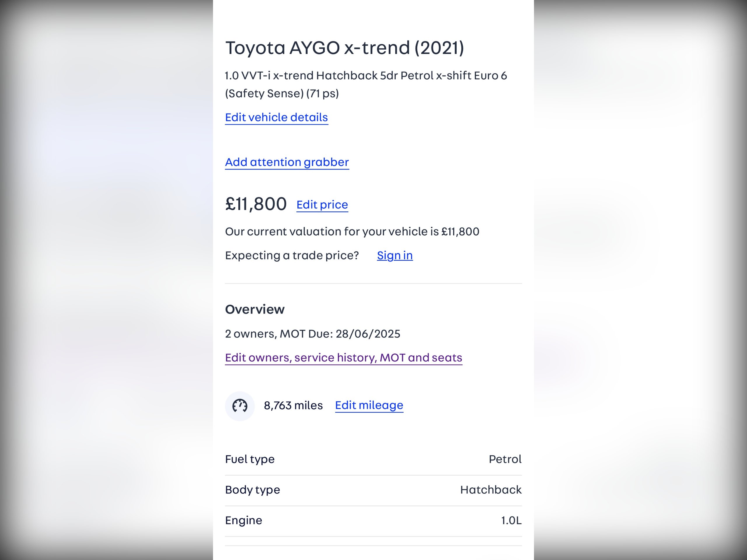Viewport: 747px width, 560px height.
Task: Click Add attention grabber link
Action: [287, 162]
